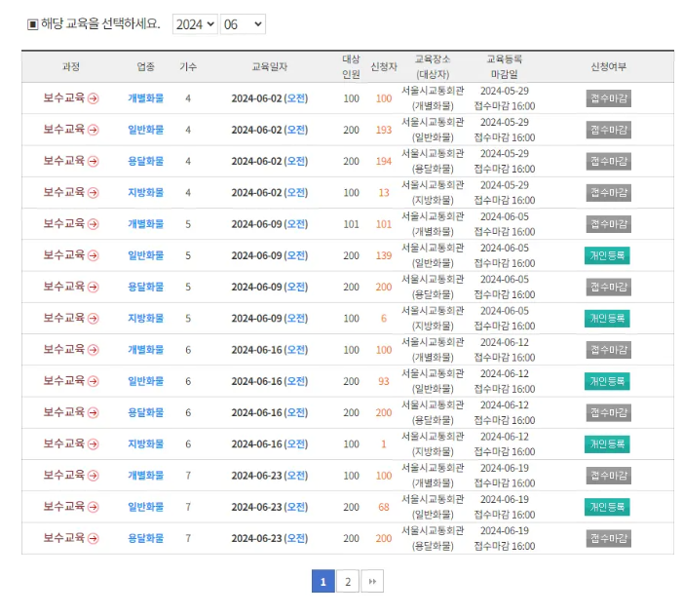Click arrow icon for 일반화물 기수 4 보수교육

point(94,130)
